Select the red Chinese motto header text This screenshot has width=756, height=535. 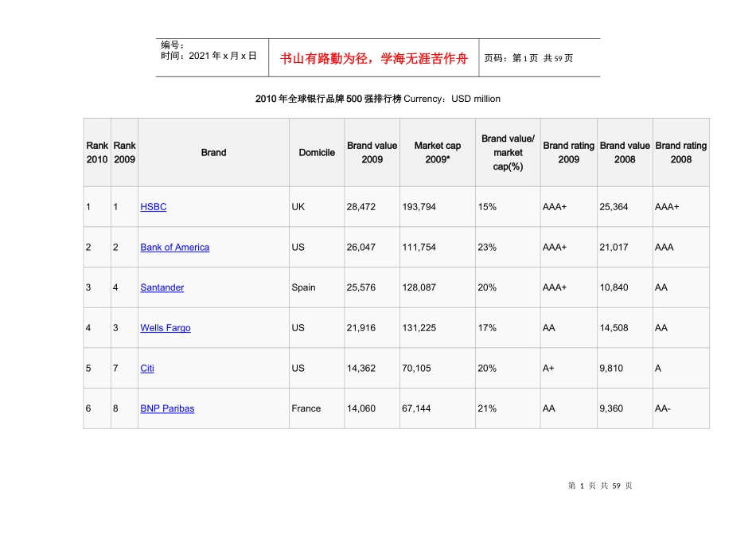[x=374, y=59]
